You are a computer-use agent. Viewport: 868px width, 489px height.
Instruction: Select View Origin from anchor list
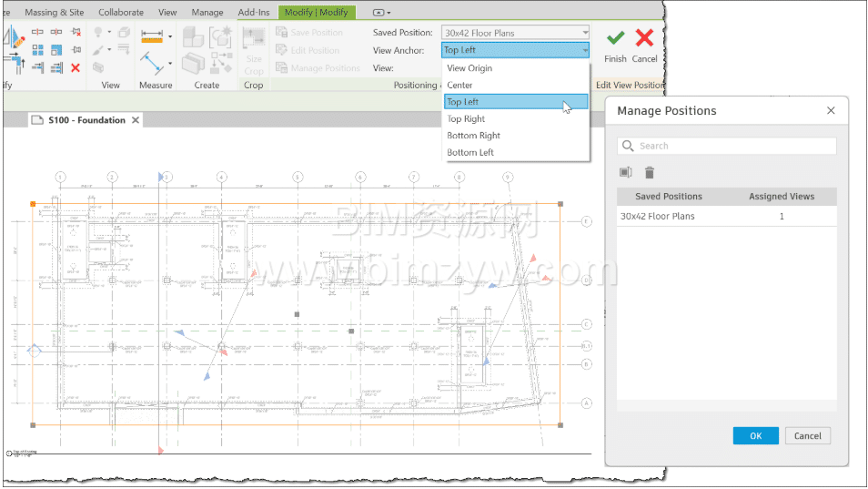tap(469, 68)
